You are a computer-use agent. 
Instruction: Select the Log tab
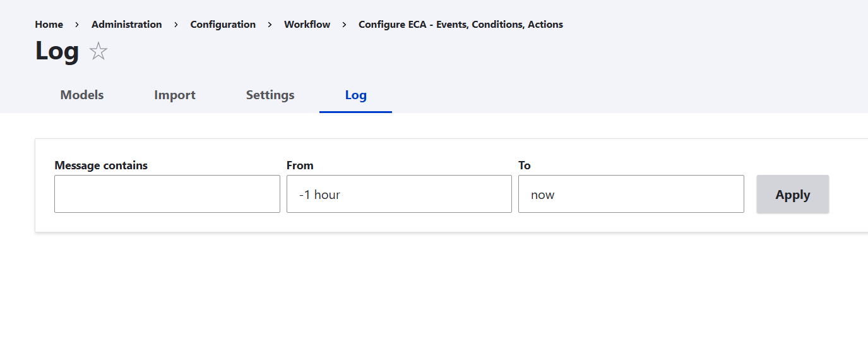click(355, 95)
